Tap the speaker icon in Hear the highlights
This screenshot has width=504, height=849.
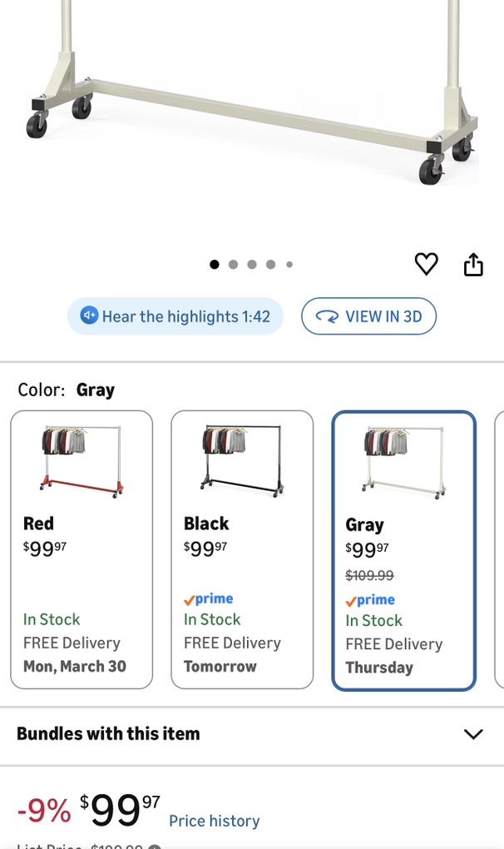89,316
